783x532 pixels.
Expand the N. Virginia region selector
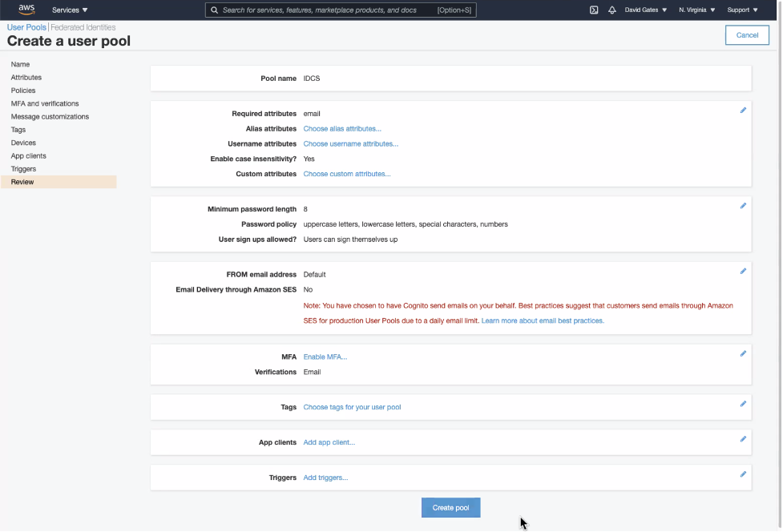tap(696, 10)
